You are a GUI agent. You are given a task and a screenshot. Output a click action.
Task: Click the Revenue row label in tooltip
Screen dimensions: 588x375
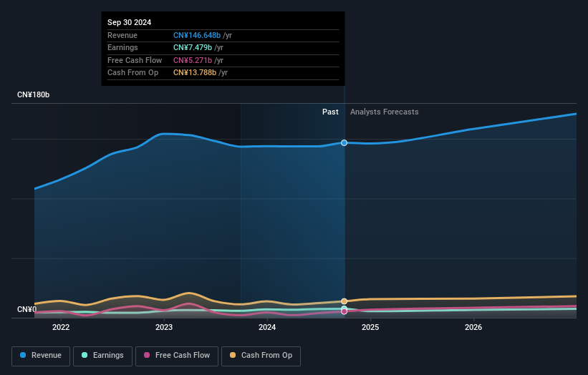(x=122, y=35)
